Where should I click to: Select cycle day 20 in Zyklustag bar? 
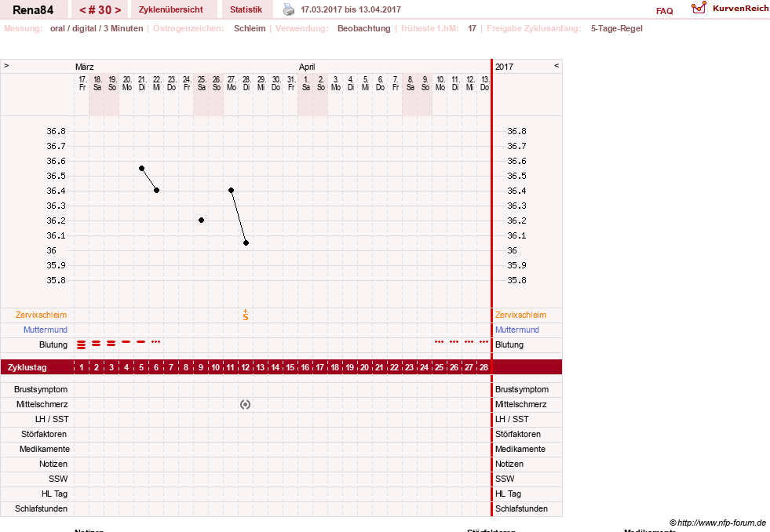pos(364,367)
